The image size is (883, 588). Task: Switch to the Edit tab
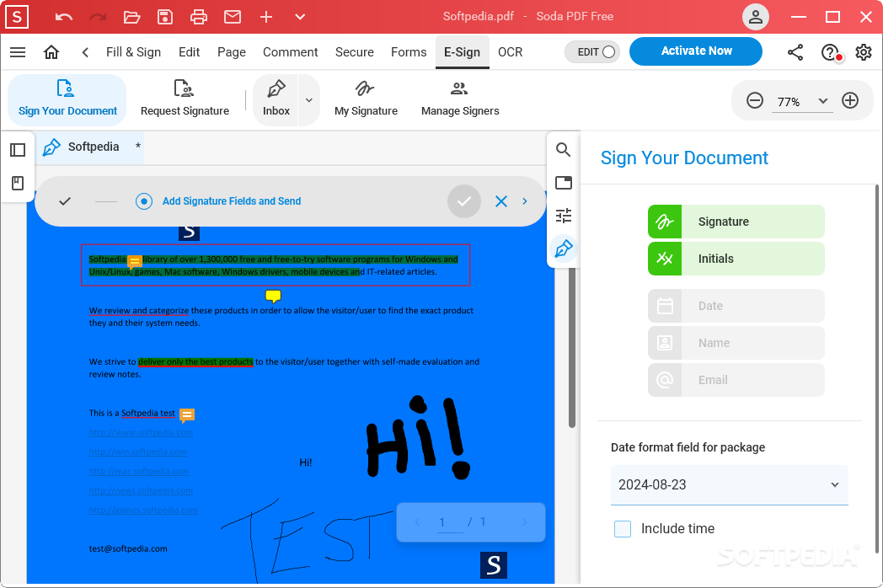(190, 52)
